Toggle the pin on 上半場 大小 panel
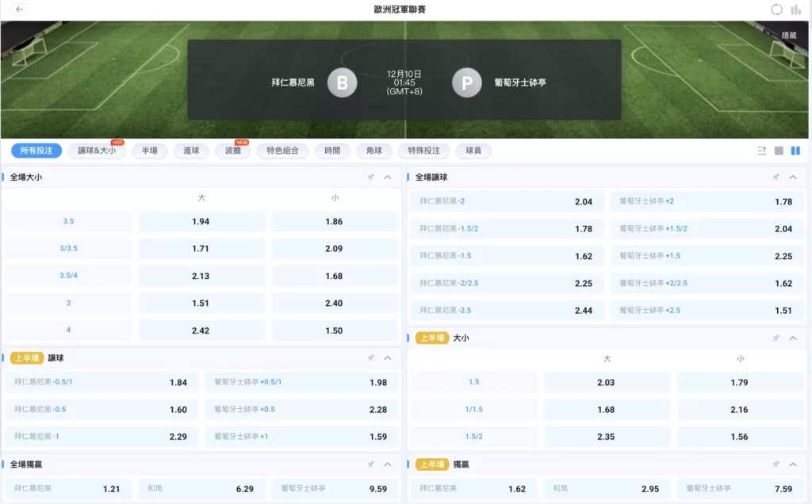This screenshot has width=812, height=504. click(776, 338)
